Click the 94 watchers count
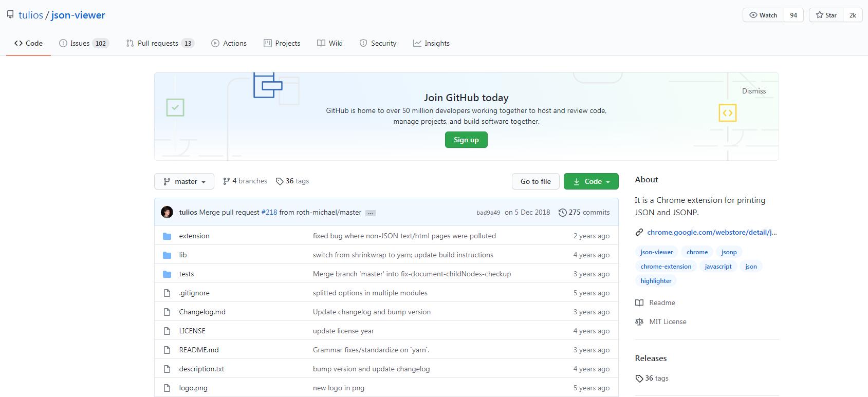868x397 pixels. tap(793, 15)
